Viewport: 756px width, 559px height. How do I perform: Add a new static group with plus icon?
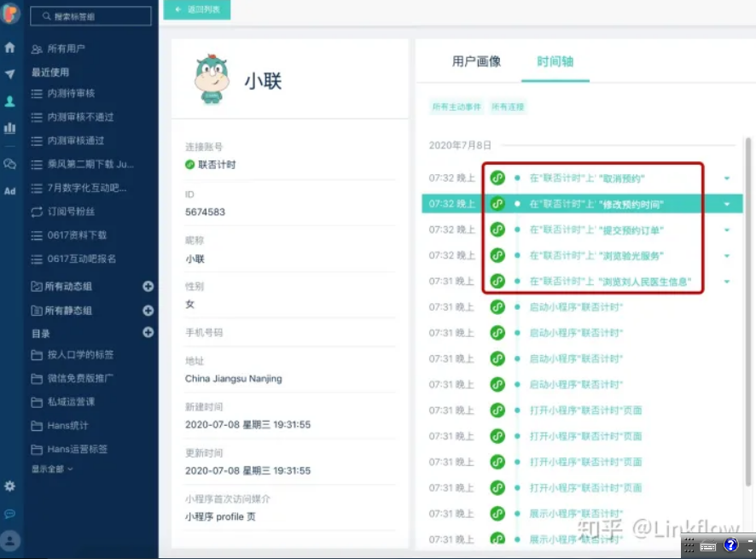pyautogui.click(x=148, y=310)
